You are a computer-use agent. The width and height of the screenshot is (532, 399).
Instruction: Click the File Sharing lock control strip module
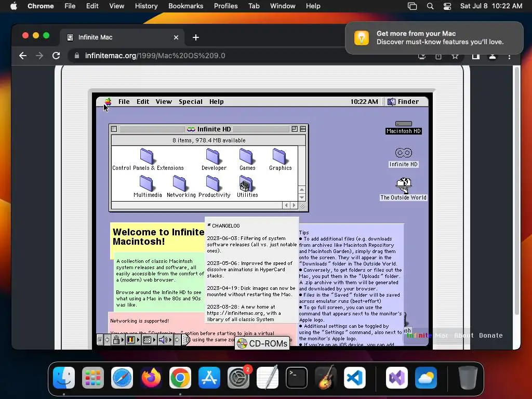pyautogui.click(x=116, y=340)
